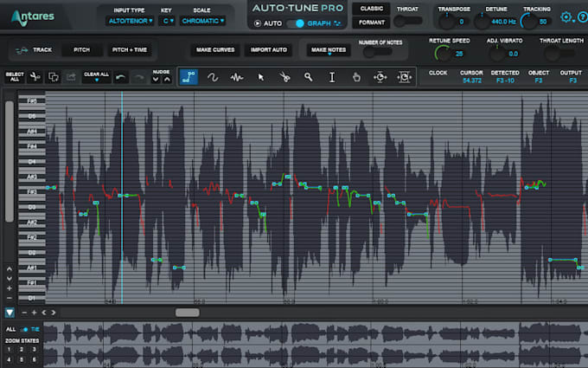588x368 pixels.
Task: Toggle the Formant button
Action: point(371,23)
